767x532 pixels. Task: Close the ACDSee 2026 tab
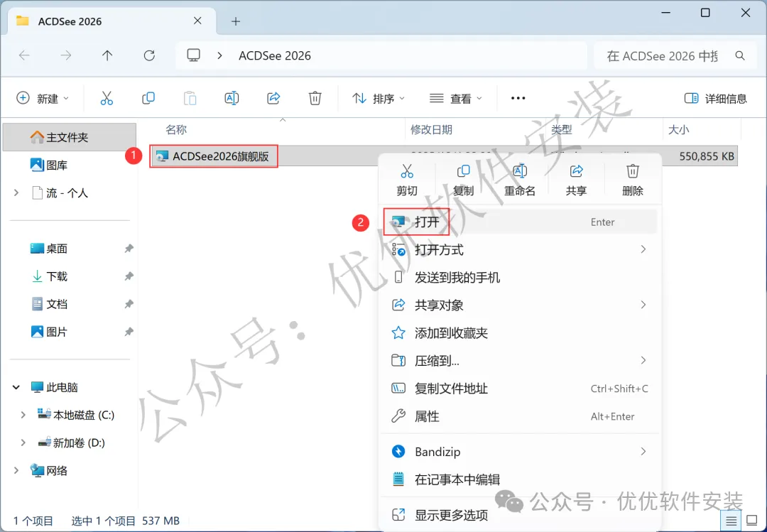pyautogui.click(x=197, y=21)
